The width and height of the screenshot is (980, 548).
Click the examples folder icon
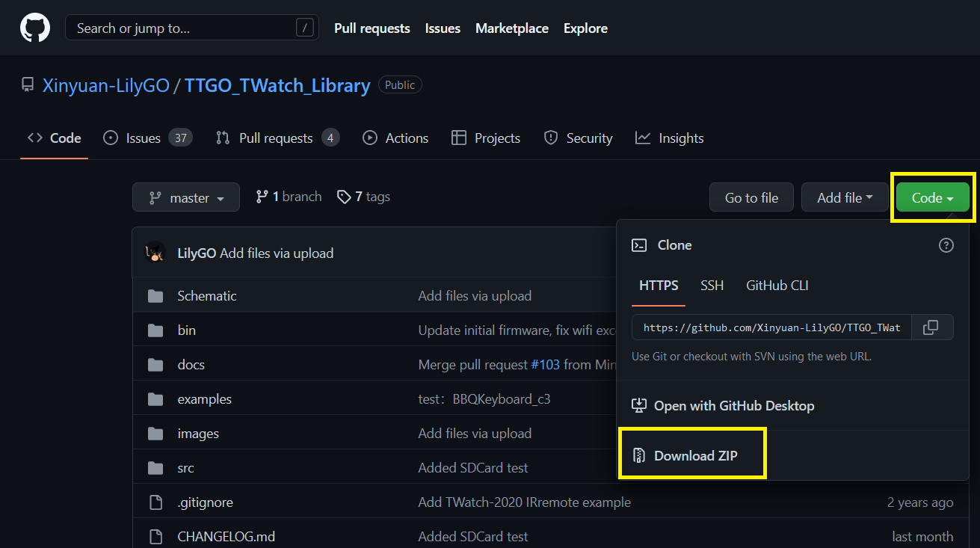(155, 399)
